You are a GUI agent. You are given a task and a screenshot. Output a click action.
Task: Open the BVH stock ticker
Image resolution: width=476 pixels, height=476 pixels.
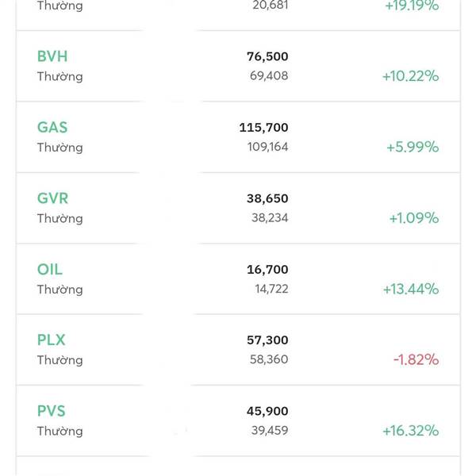click(x=52, y=56)
